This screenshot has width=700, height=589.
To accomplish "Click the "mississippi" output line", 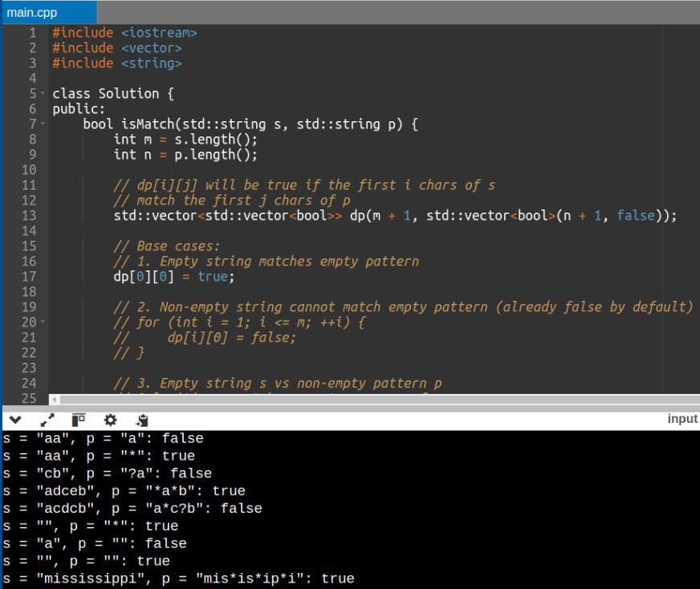I will (178, 579).
